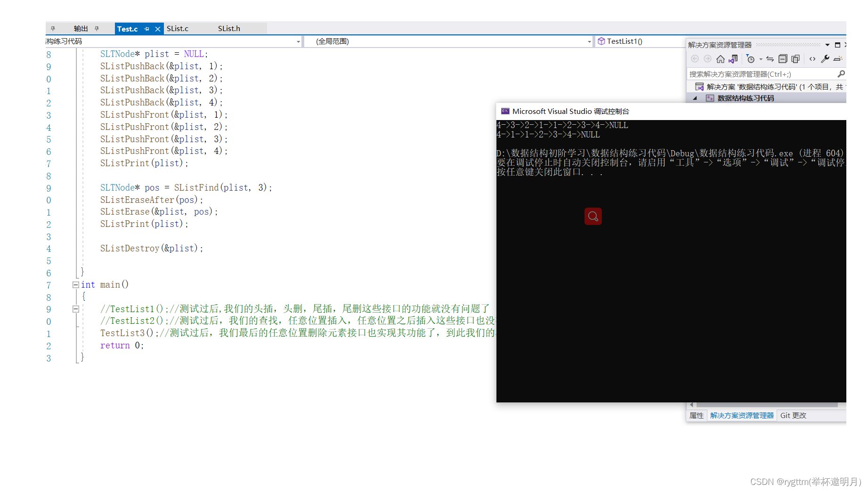Switch to the 解决方案资源管理器 bottom tab
Image resolution: width=868 pixels, height=491 pixels.
click(742, 416)
